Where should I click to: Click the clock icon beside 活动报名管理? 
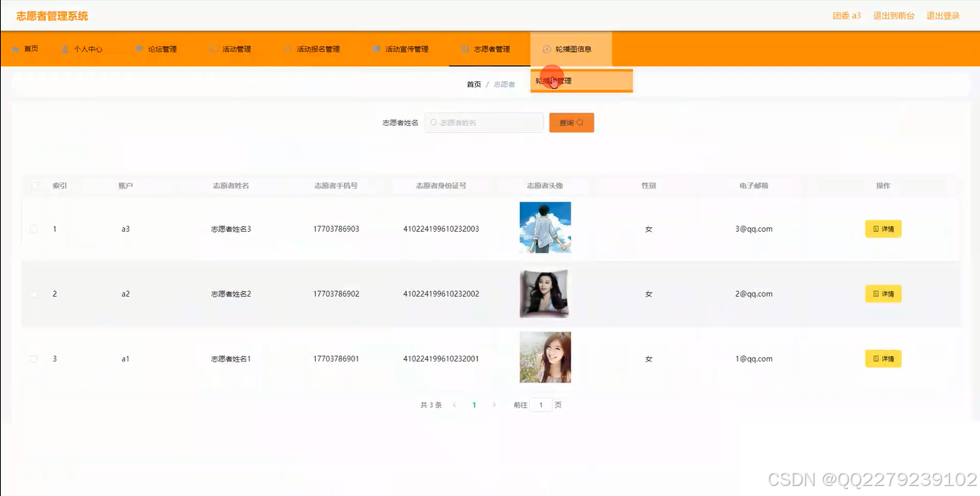(x=287, y=48)
